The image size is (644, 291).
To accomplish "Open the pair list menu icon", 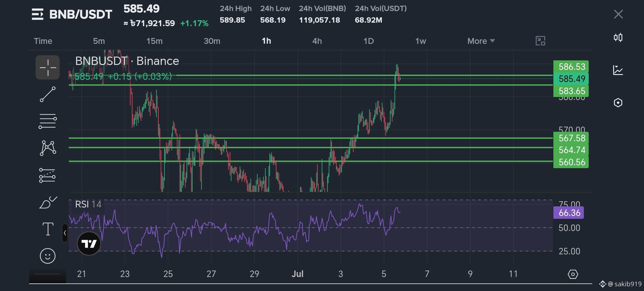I will (37, 14).
